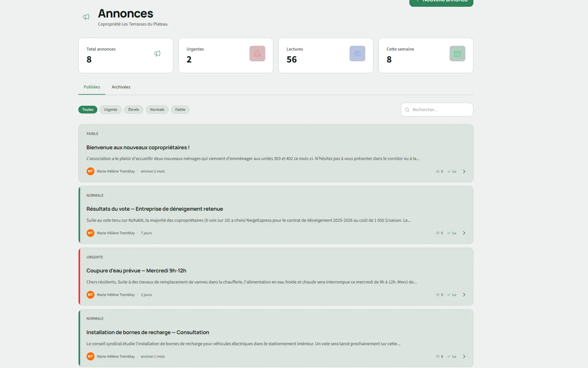Screen dimensions: 588x368
Task: Select the Publiées tab
Action: pos(92,87)
